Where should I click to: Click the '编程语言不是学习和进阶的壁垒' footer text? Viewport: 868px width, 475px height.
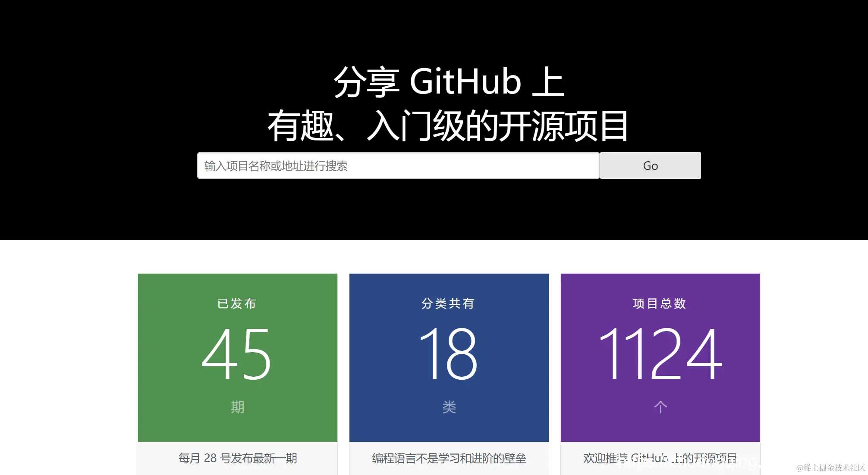click(449, 458)
